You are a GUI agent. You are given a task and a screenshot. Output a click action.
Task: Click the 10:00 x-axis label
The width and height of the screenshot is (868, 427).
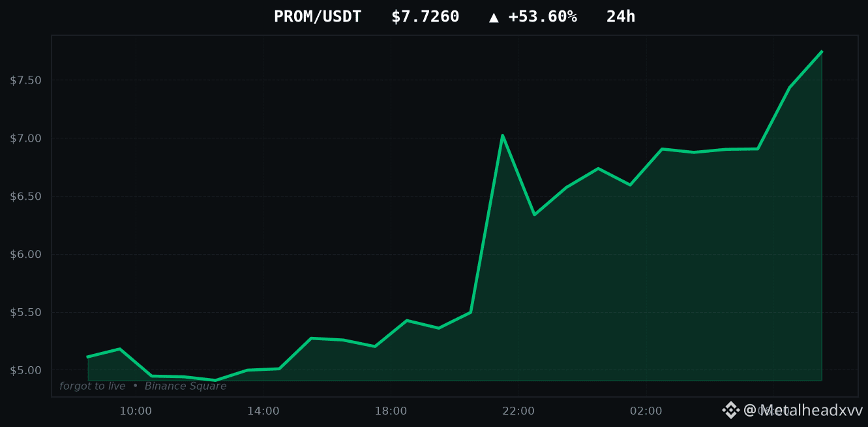[x=136, y=411]
